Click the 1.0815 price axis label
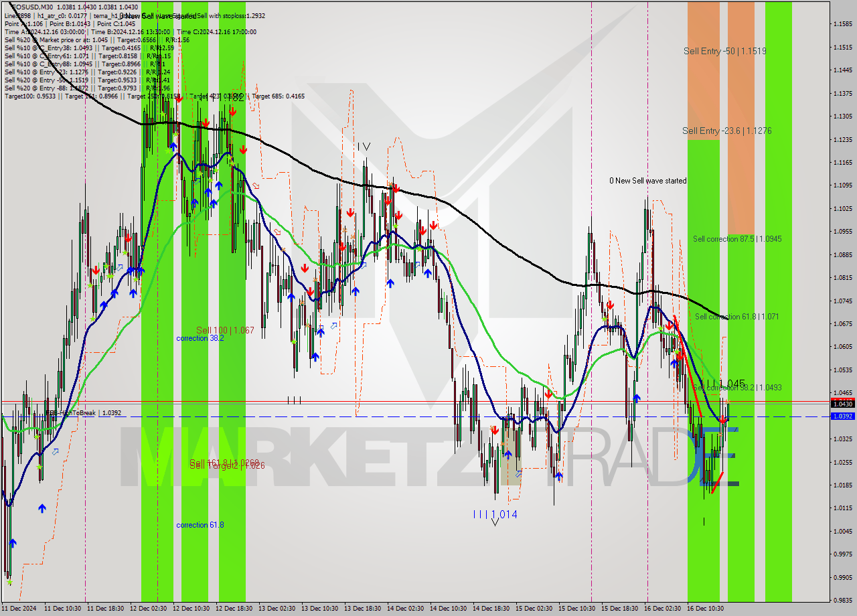The width and height of the screenshot is (857, 616). [x=843, y=277]
